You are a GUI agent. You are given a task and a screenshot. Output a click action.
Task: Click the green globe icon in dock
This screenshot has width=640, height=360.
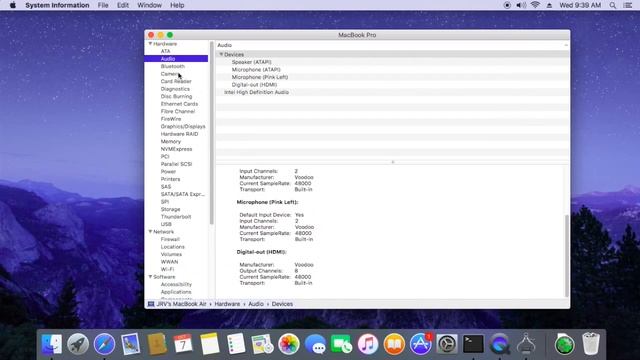[x=564, y=344]
